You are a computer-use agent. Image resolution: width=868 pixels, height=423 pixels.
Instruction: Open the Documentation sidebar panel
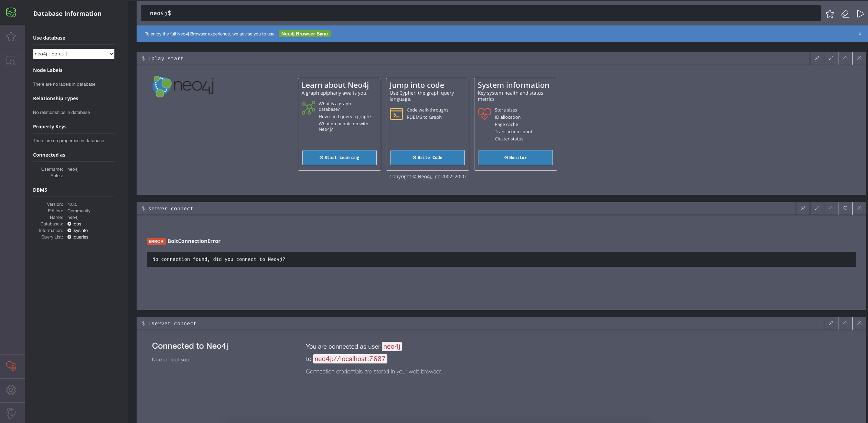[x=11, y=61]
